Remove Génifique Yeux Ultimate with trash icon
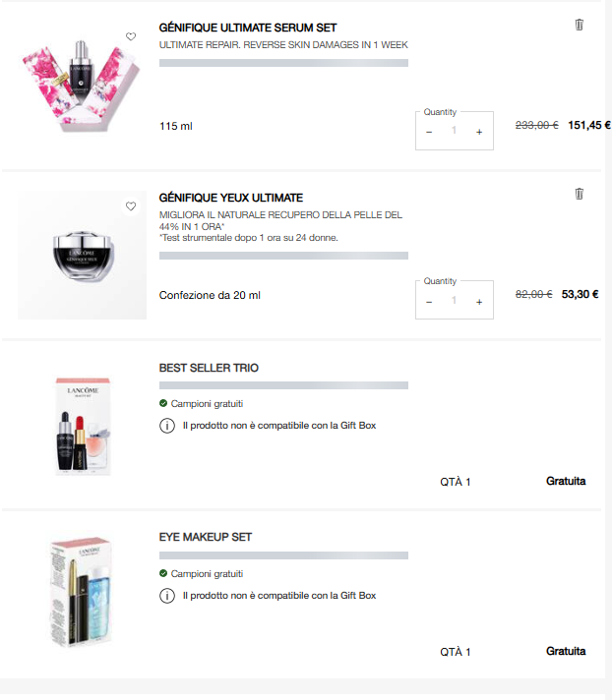The width and height of the screenshot is (612, 700). coord(579,194)
